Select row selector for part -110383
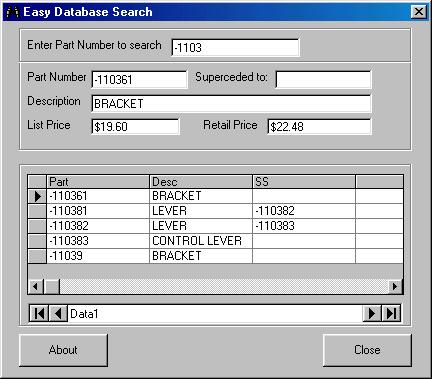 tap(37, 241)
